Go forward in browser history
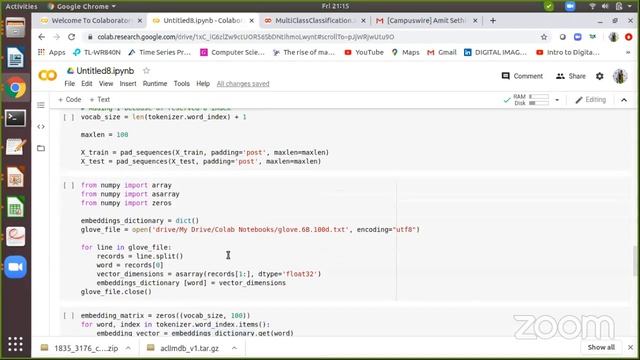 point(56,37)
